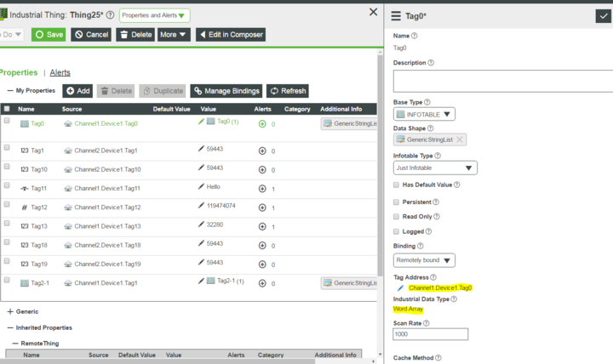This screenshot has height=364, width=613.
Task: Check the Tag1 row checkbox
Action: click(x=7, y=148)
